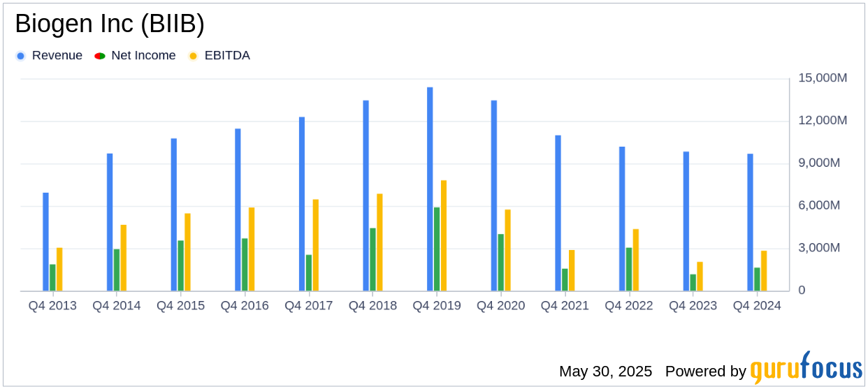Image resolution: width=868 pixels, height=389 pixels.
Task: Click the Q4 2018 green Net Income bar
Action: tap(372, 260)
